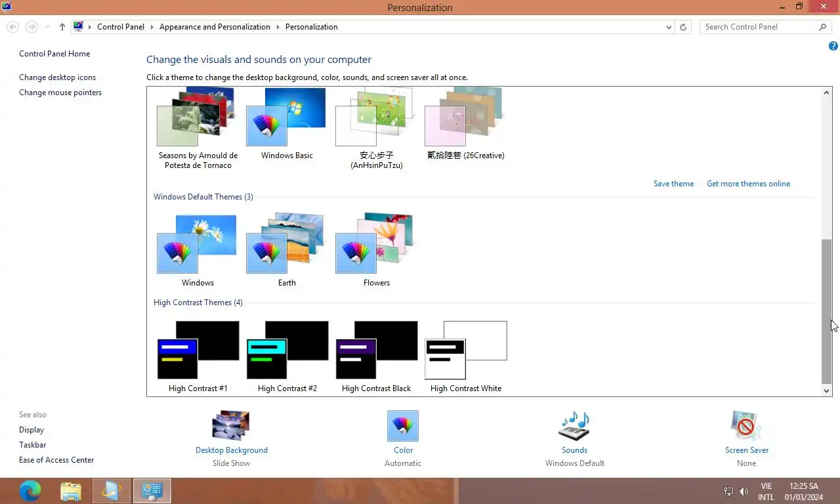840x504 pixels.
Task: Click the VIE INTL input language indicator
Action: tap(766, 492)
